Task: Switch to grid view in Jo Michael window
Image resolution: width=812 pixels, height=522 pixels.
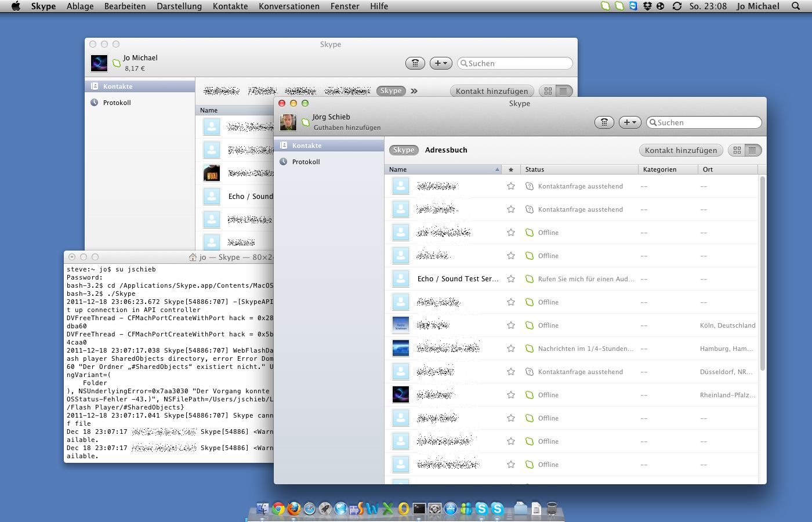Action: (548, 91)
